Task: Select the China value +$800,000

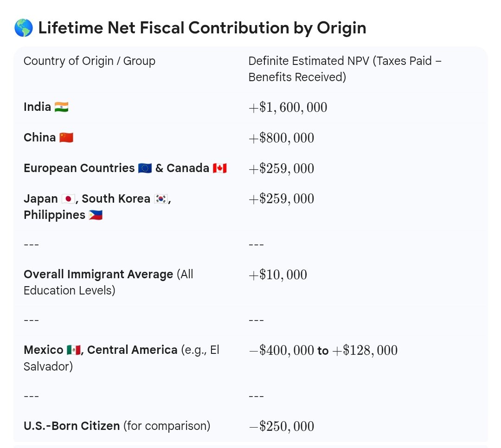Action: click(281, 138)
